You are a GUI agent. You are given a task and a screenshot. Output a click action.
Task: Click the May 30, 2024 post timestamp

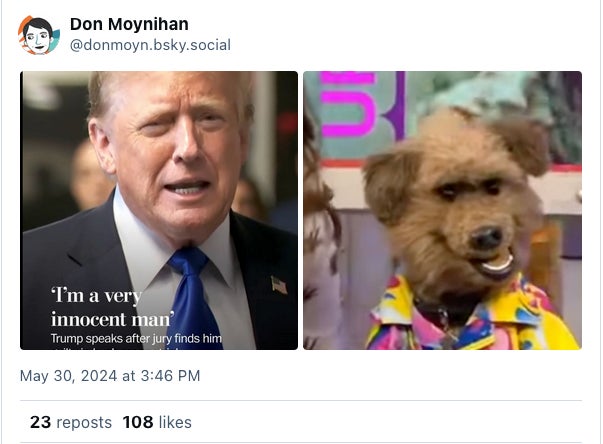point(110,376)
